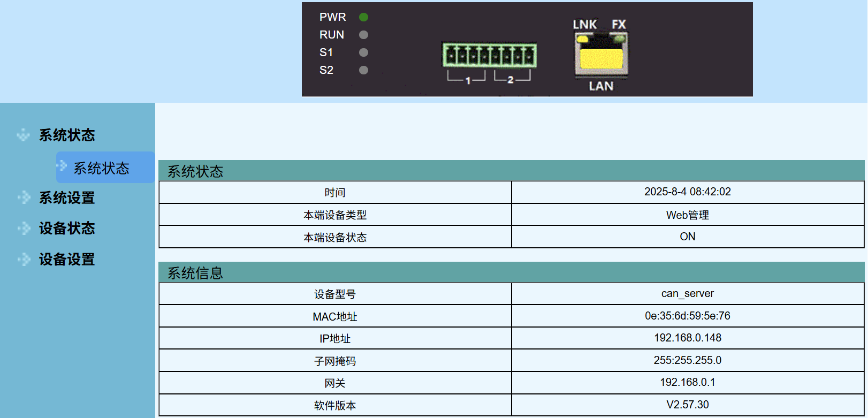Viewport: 868px width, 418px height.
Task: Click the LNK link LED on port
Action: point(582,39)
